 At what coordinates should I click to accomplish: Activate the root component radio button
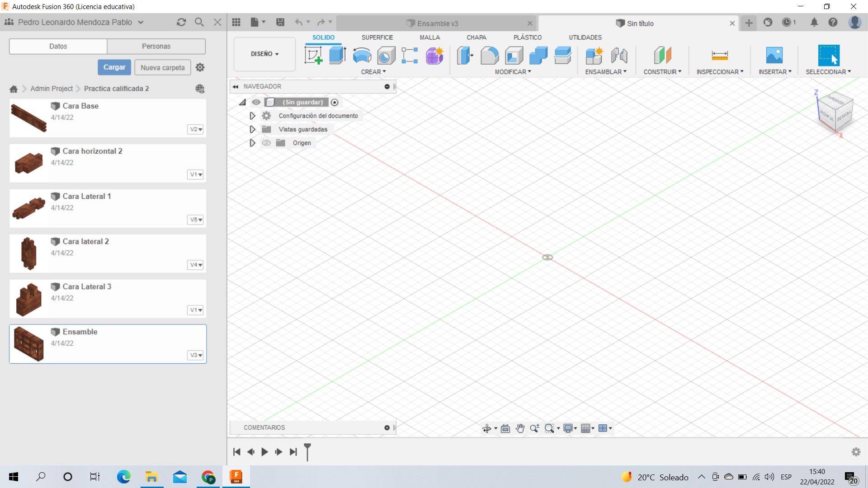(335, 102)
